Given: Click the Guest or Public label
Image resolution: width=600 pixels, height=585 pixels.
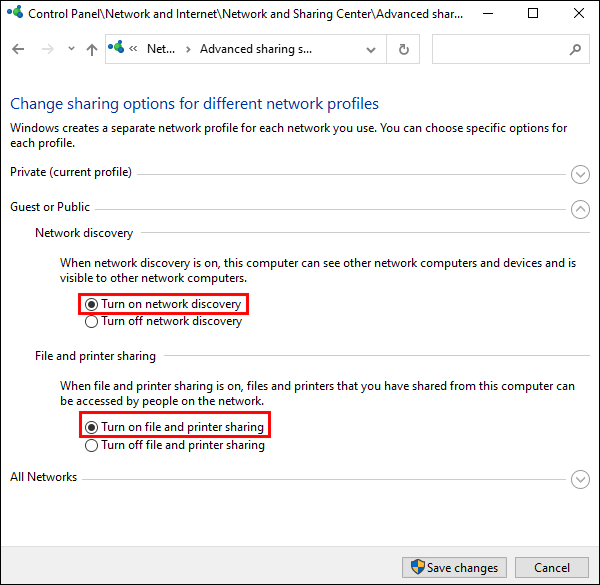Looking at the screenshot, I should click(x=50, y=207).
